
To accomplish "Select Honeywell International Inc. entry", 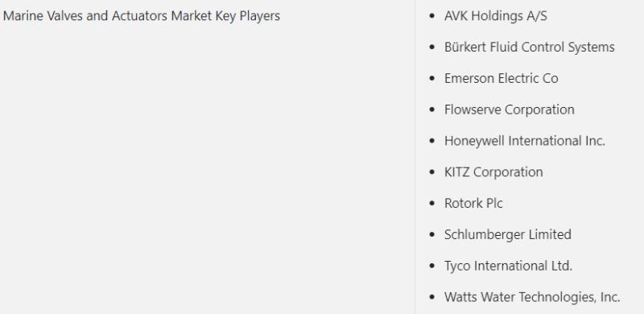I will [525, 141].
